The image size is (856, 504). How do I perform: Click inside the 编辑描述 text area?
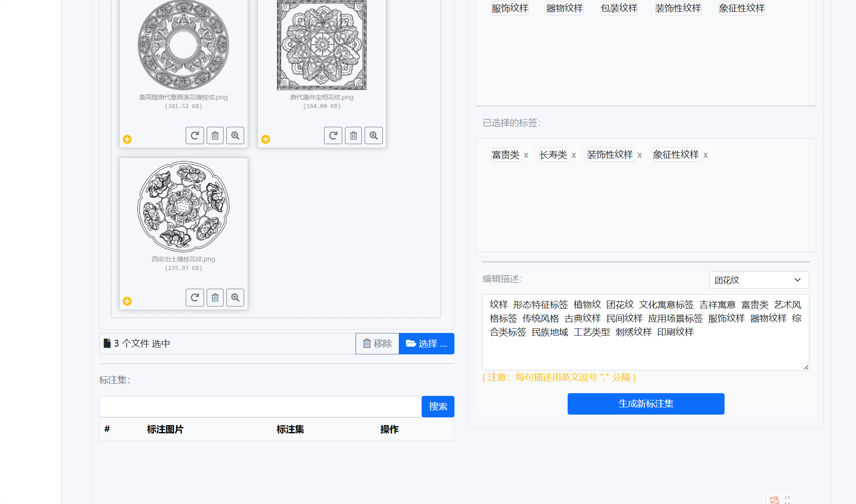646,332
